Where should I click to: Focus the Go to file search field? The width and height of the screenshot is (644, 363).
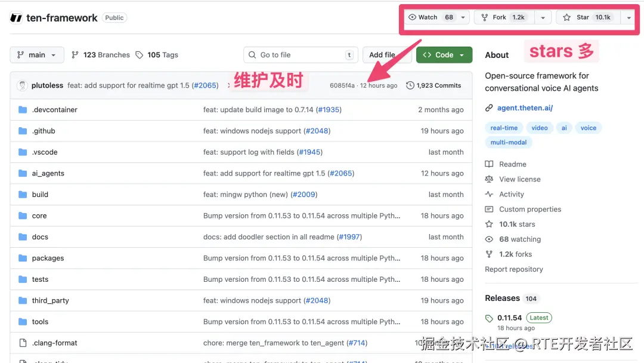[301, 55]
